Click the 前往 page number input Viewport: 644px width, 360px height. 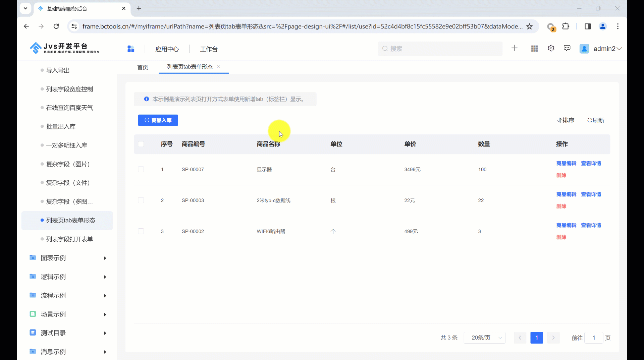coord(594,338)
